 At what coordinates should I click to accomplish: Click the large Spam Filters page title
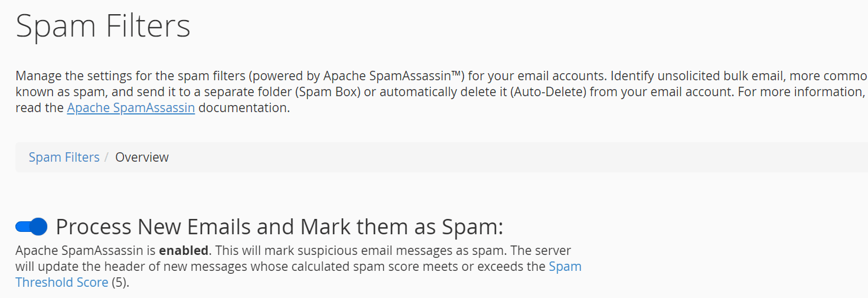(103, 27)
